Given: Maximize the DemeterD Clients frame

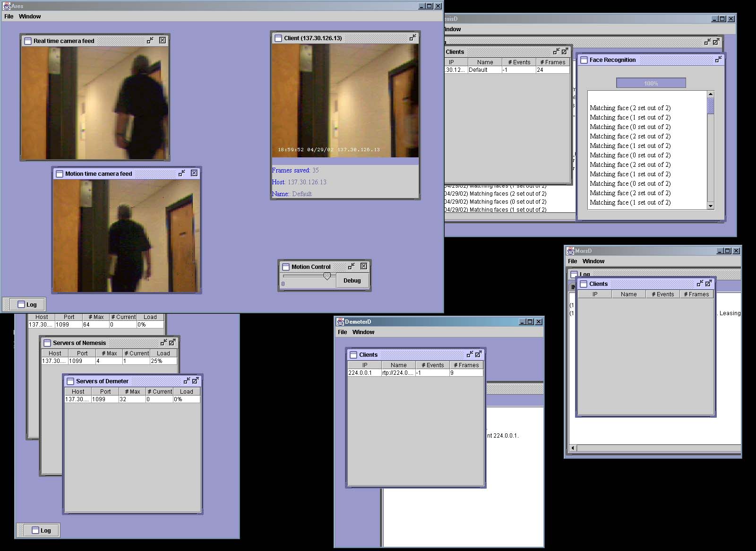Looking at the screenshot, I should tap(479, 354).
